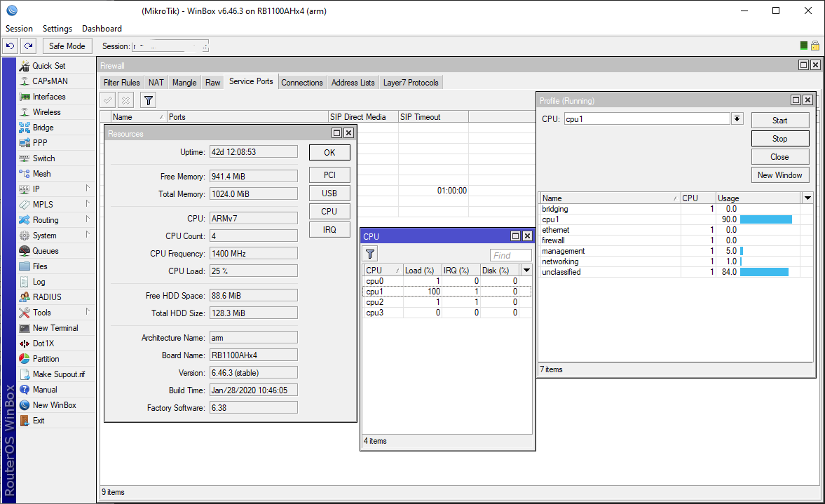Image resolution: width=825 pixels, height=504 pixels.
Task: Switch to the Raw tab
Action: click(213, 83)
